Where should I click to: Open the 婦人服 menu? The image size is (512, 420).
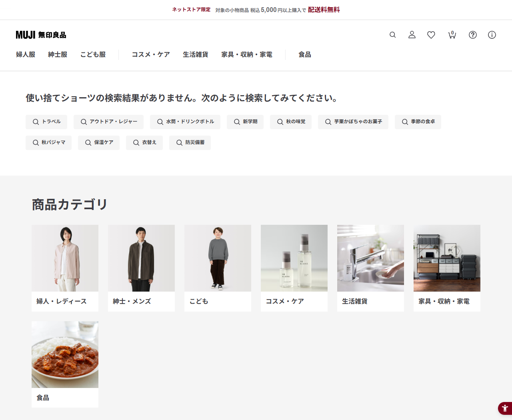click(26, 54)
